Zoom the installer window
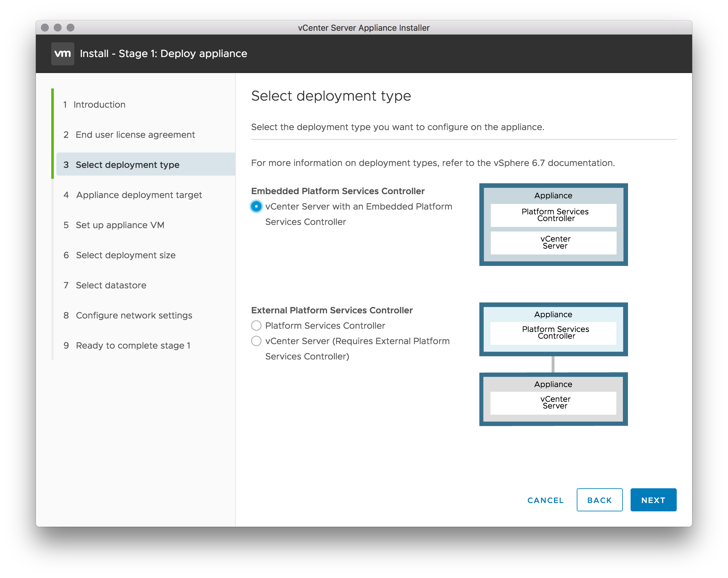Screen dimensions: 728x578 click(x=70, y=27)
